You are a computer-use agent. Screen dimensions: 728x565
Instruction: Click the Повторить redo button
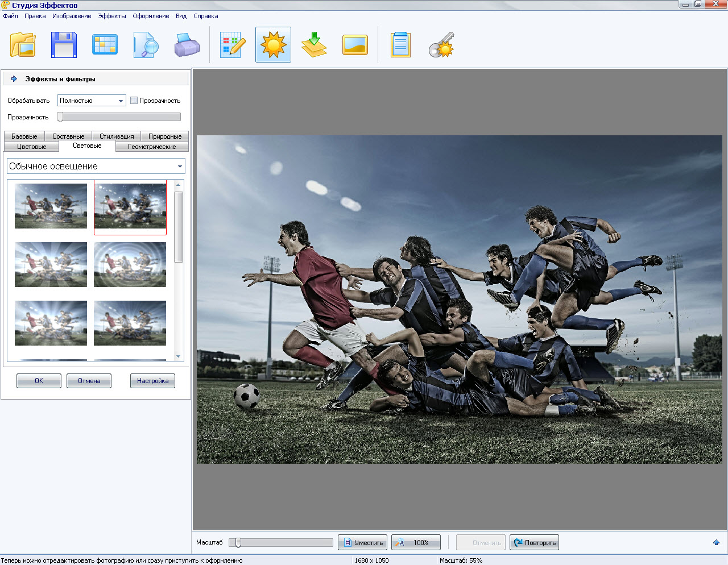click(534, 542)
